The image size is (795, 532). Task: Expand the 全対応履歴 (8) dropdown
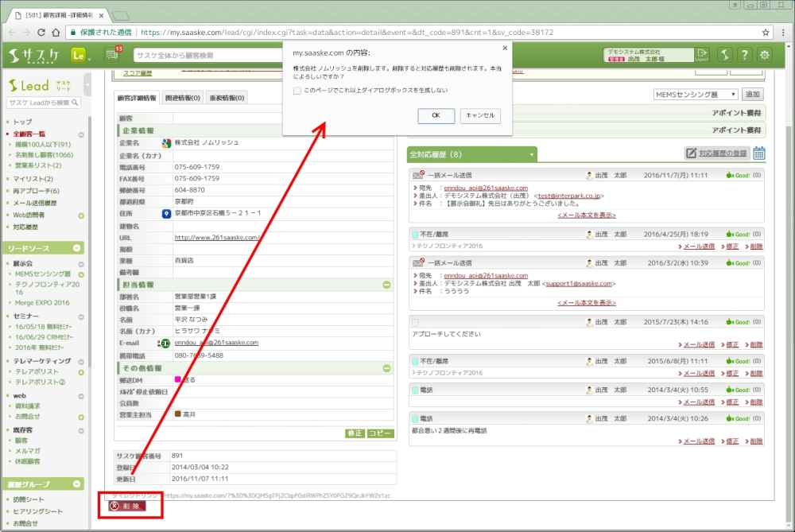pyautogui.click(x=530, y=154)
